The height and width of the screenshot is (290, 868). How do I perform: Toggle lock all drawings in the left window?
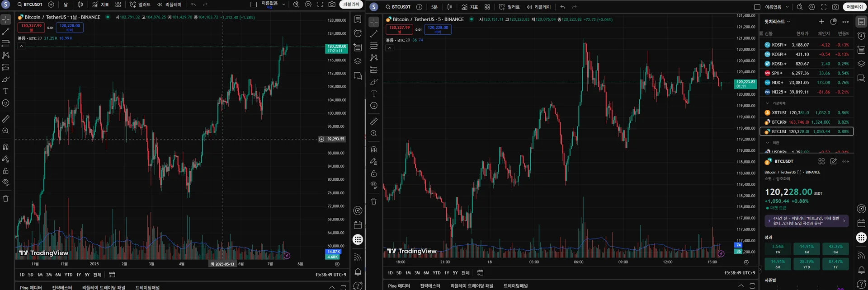pos(6,171)
